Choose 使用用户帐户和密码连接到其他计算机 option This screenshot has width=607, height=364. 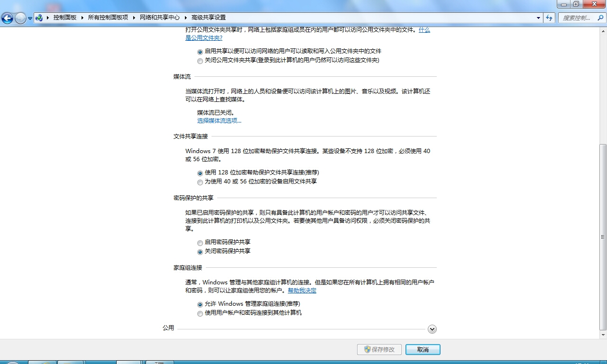pos(200,313)
